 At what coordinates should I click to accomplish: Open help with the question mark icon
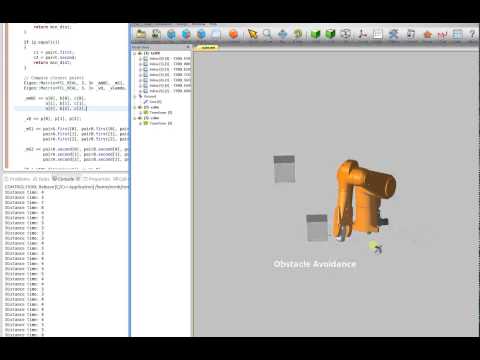click(x=472, y=34)
